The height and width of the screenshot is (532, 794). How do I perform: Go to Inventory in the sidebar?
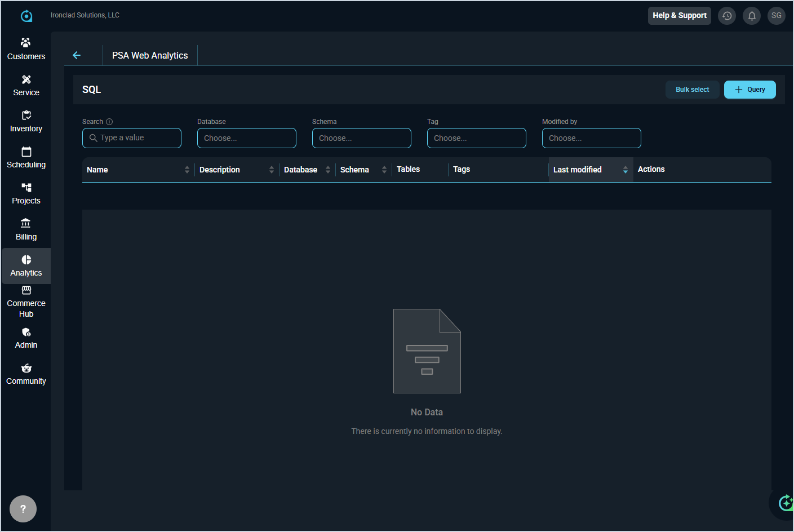click(x=26, y=121)
